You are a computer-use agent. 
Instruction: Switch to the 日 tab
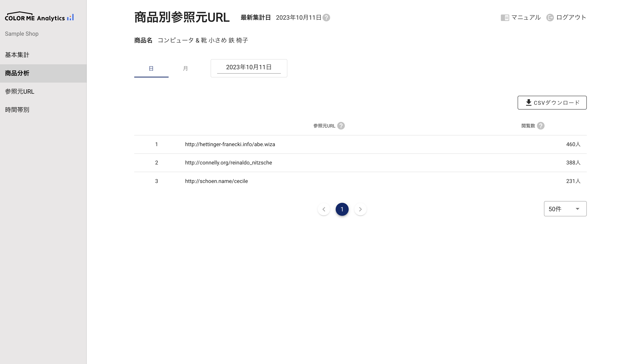coord(151,68)
